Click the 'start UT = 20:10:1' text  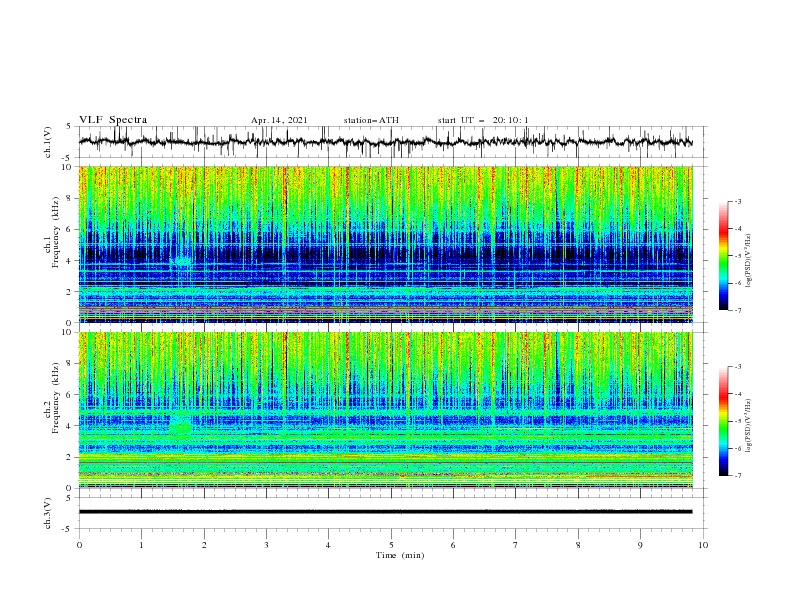click(483, 120)
